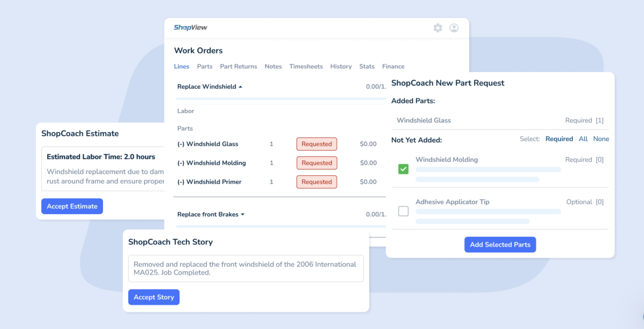
Task: Switch to the Stats tab
Action: click(367, 66)
